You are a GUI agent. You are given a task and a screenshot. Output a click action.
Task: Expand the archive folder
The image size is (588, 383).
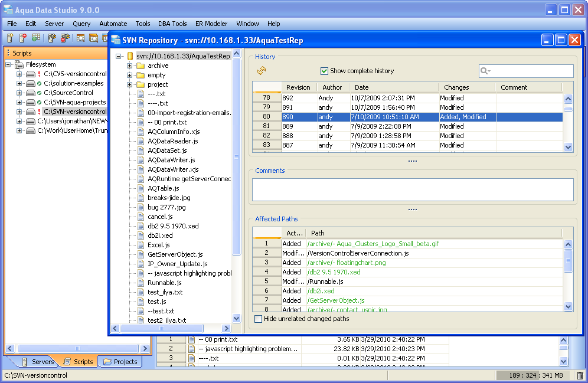tap(130, 66)
